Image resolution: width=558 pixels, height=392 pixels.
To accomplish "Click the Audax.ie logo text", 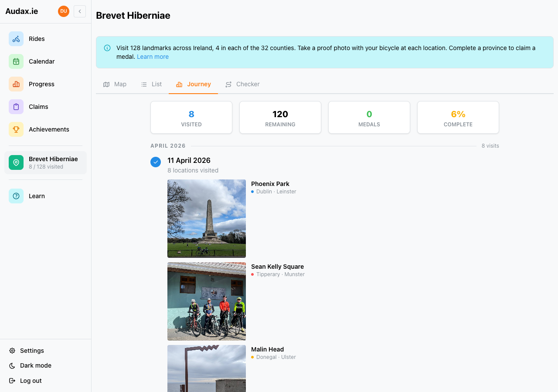I will tap(22, 11).
